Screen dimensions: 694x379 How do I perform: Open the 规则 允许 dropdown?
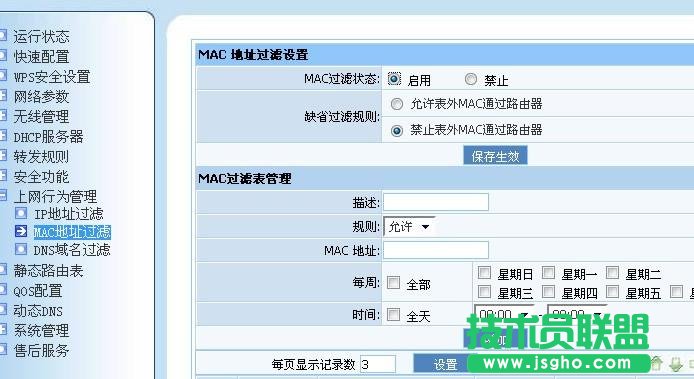(x=409, y=227)
